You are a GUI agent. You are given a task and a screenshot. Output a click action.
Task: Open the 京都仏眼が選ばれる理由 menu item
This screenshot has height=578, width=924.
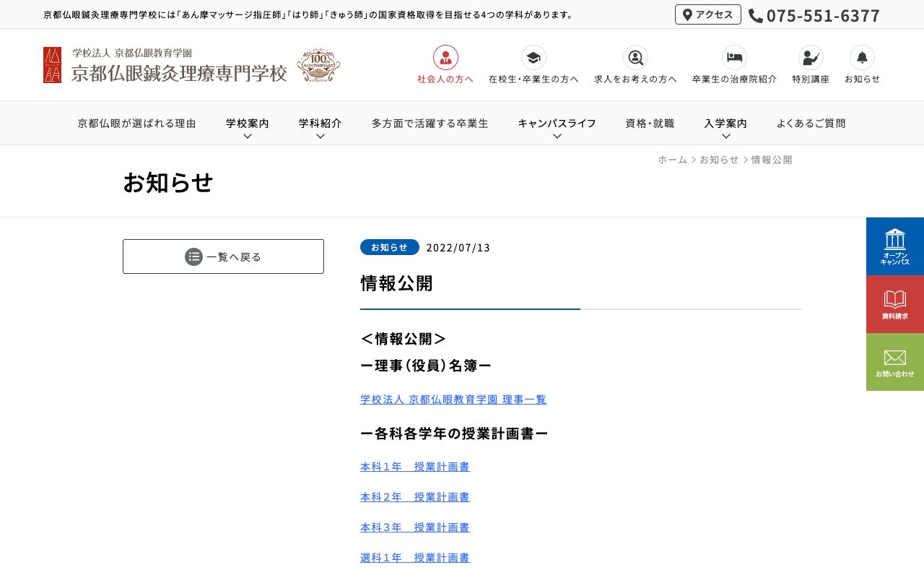point(136,123)
